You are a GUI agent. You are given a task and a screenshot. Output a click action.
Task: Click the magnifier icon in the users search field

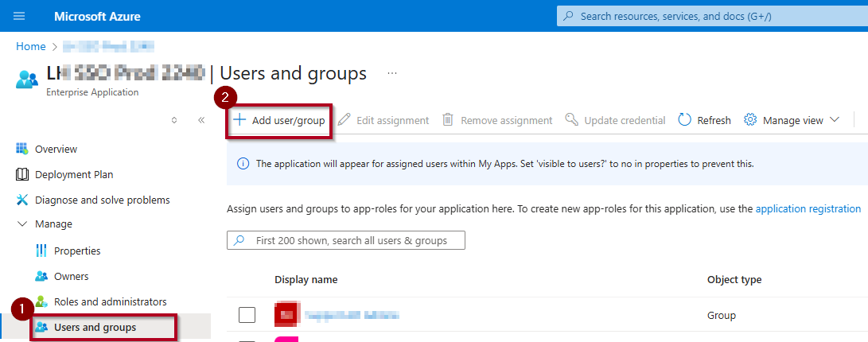[x=239, y=241]
